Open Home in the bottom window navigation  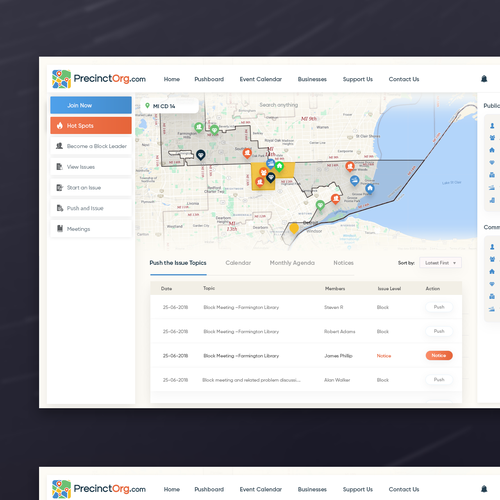(172, 489)
